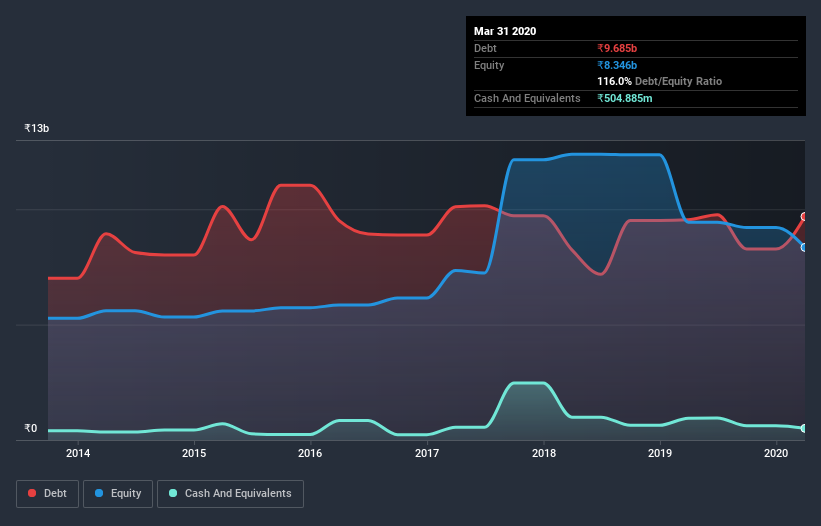Click the tooltip's Debt row label
The image size is (821, 526).
tap(485, 48)
